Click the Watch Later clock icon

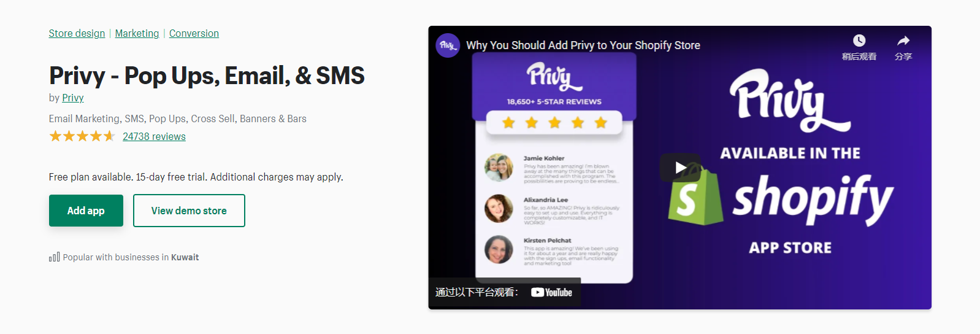pyautogui.click(x=859, y=41)
